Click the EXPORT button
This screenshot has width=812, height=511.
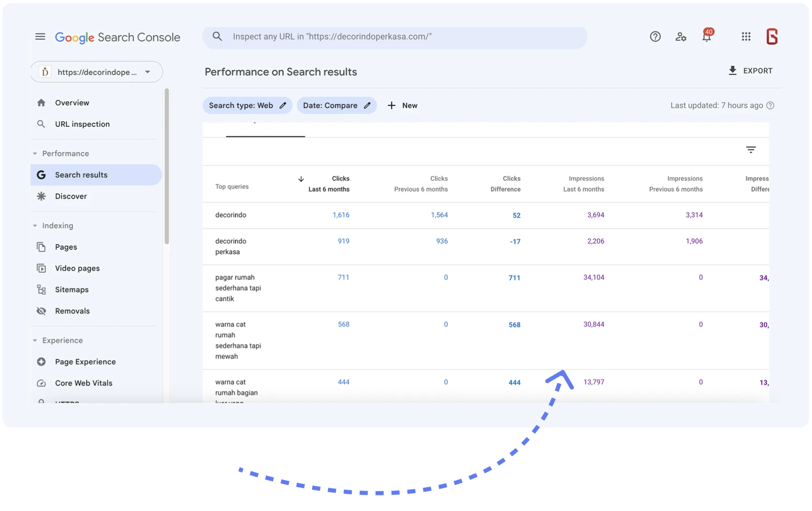pos(750,71)
